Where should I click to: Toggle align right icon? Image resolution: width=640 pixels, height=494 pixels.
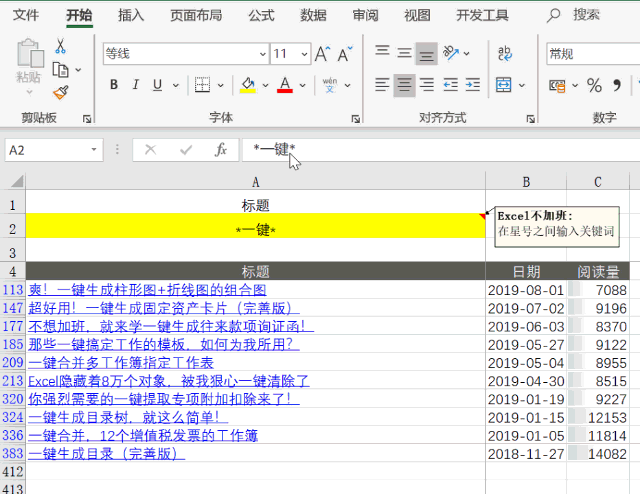point(427,85)
